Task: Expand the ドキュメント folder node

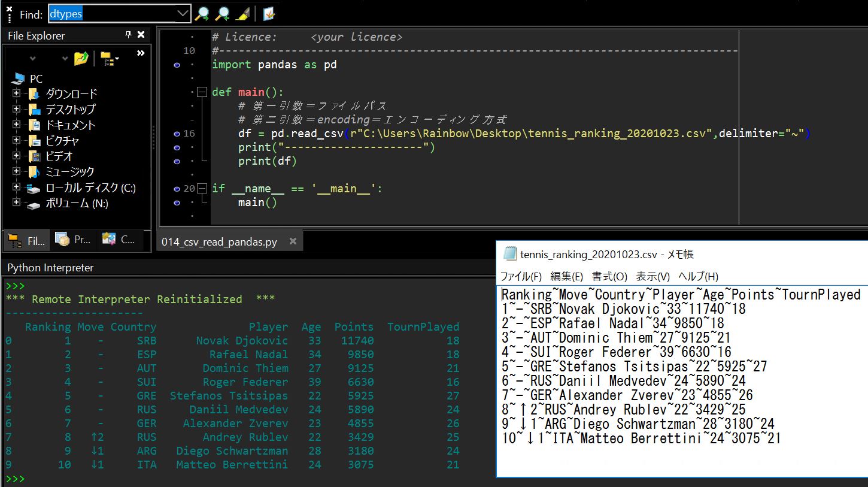Action: (x=16, y=125)
